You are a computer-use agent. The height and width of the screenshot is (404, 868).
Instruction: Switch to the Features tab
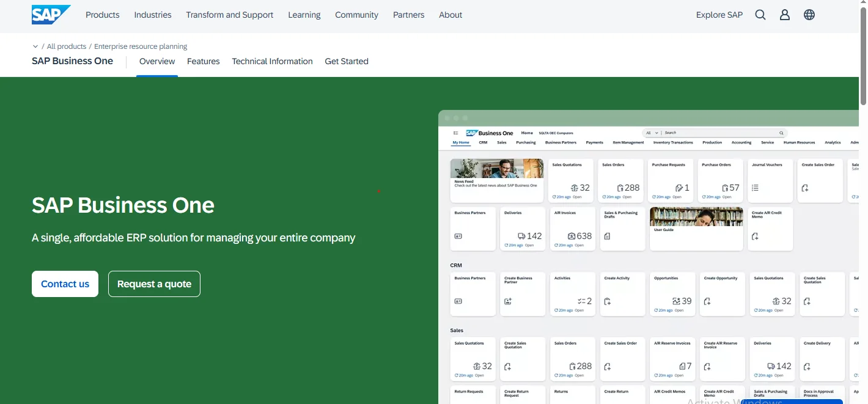(204, 61)
